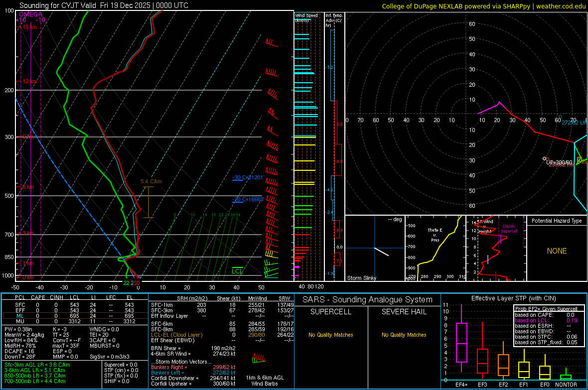Click the green LCL marker on the skew-T
This screenshot has width=588, height=390.
237,271
